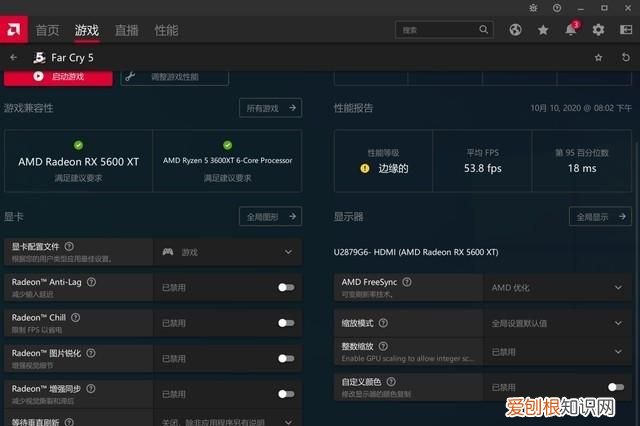Enable Radeon Chill switch
This screenshot has width=640, height=426.
286,323
